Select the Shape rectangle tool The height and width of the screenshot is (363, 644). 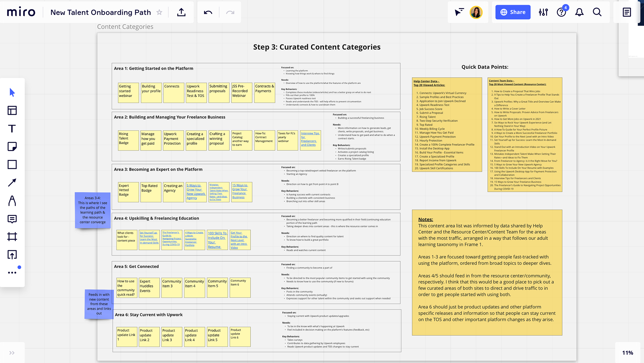[12, 165]
